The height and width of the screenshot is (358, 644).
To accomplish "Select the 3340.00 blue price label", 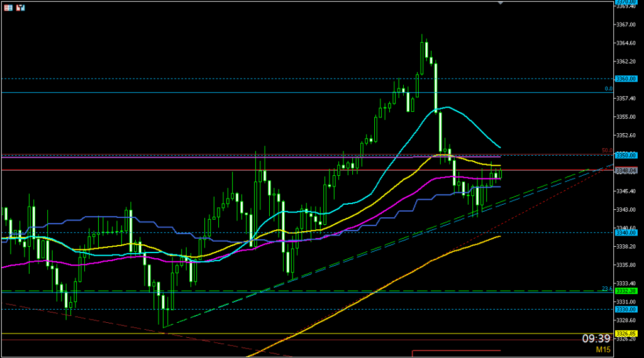I will pos(626,232).
